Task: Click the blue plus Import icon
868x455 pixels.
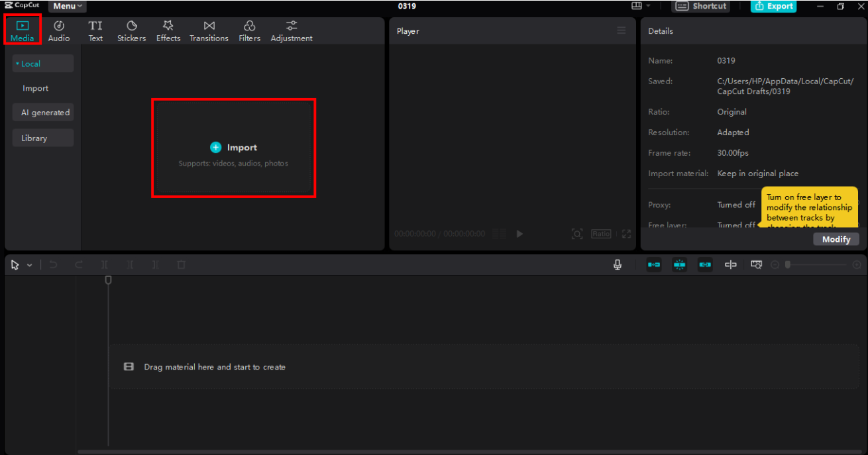Action: tap(215, 147)
